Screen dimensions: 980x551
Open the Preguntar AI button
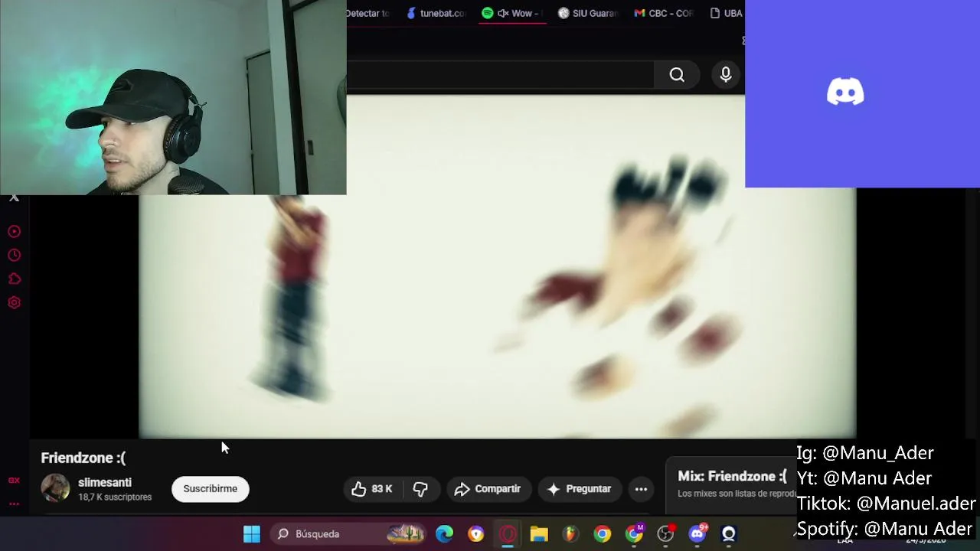click(x=579, y=489)
